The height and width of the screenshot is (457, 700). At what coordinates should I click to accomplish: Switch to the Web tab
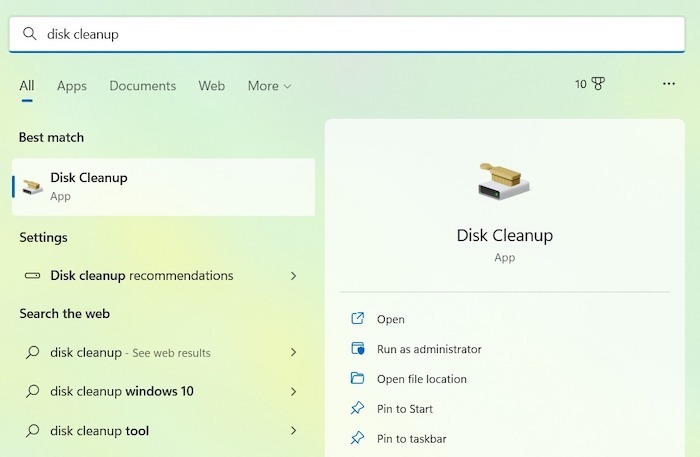tap(212, 86)
